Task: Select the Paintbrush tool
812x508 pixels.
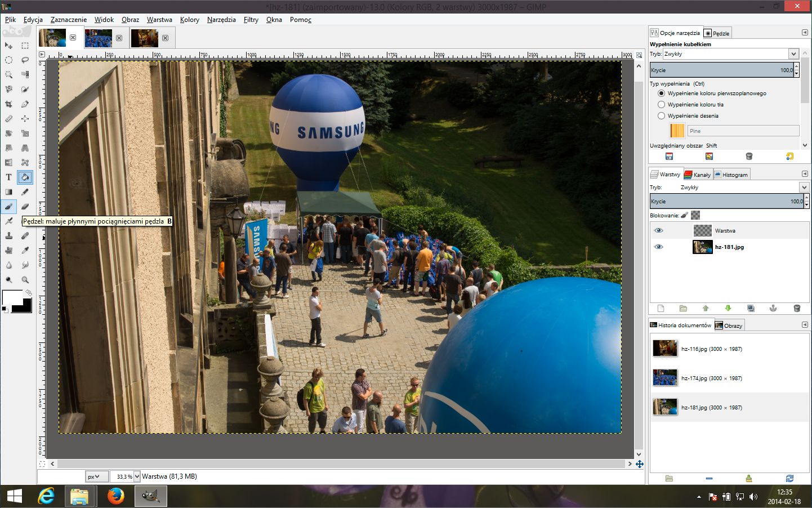Action: coord(9,207)
